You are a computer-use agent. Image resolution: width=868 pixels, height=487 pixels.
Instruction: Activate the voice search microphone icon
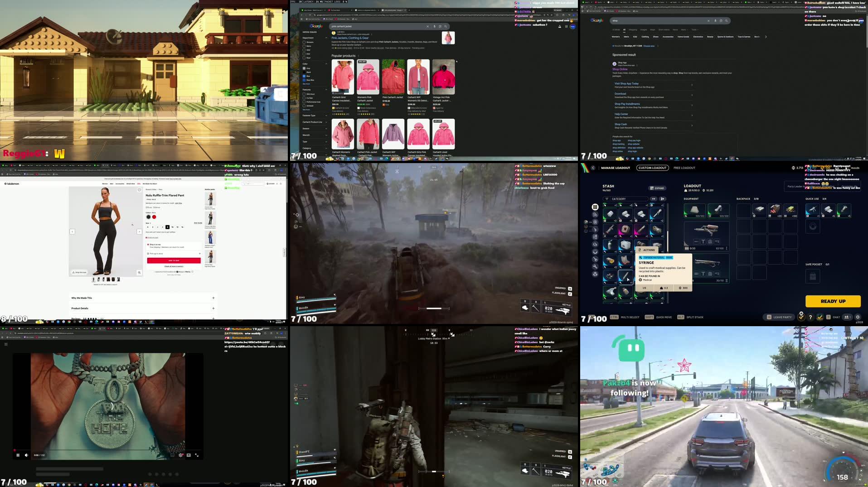(435, 26)
